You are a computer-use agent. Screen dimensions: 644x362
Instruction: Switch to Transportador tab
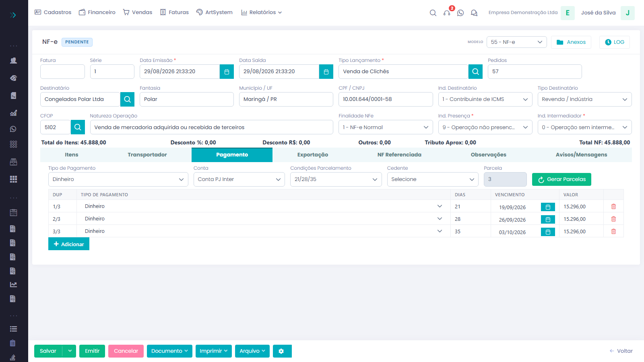147,155
